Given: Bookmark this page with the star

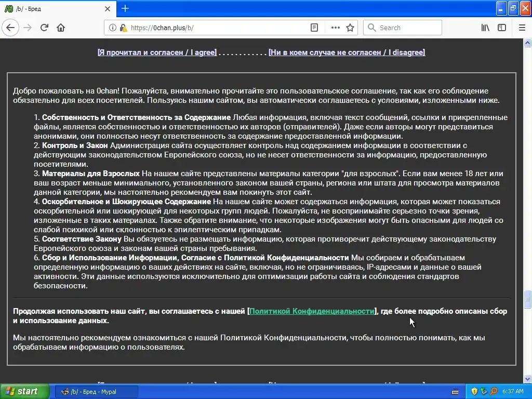Looking at the screenshot, I should [x=350, y=28].
